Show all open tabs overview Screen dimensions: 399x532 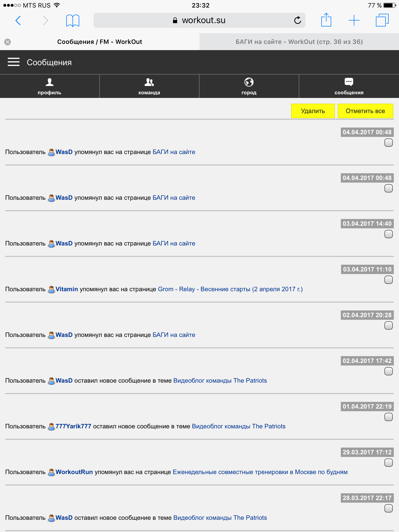tap(382, 20)
